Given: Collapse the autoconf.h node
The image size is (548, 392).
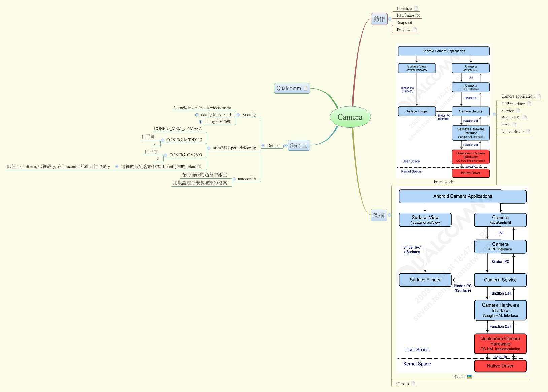Looking at the screenshot, I should coord(234,179).
